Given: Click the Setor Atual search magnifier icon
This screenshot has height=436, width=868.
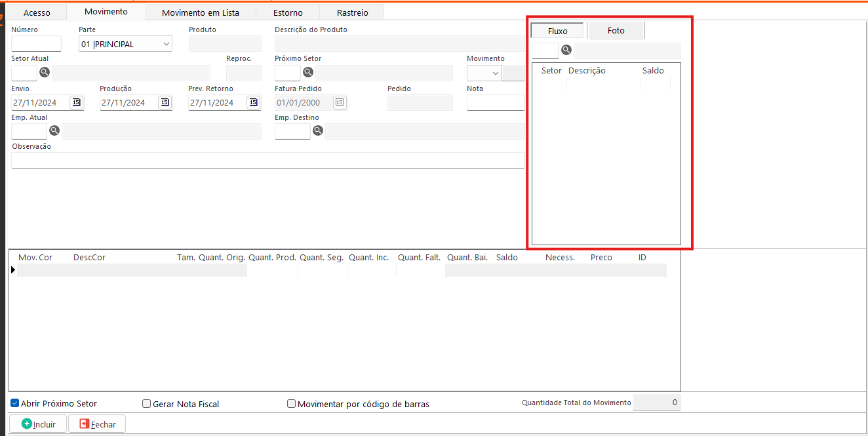Looking at the screenshot, I should tap(45, 72).
